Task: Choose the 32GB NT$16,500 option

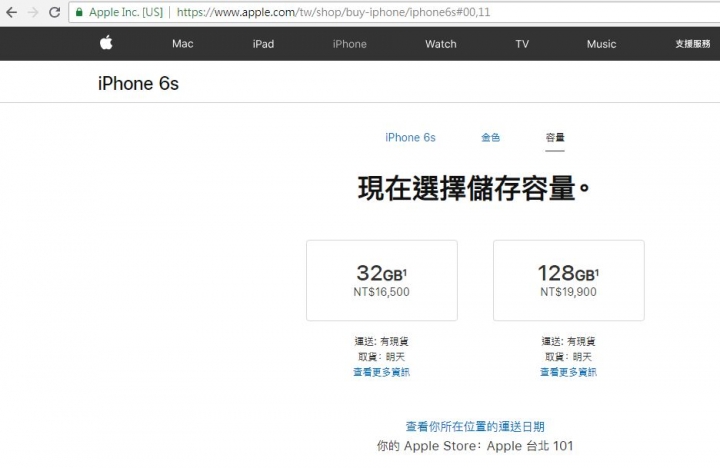Action: [x=382, y=280]
